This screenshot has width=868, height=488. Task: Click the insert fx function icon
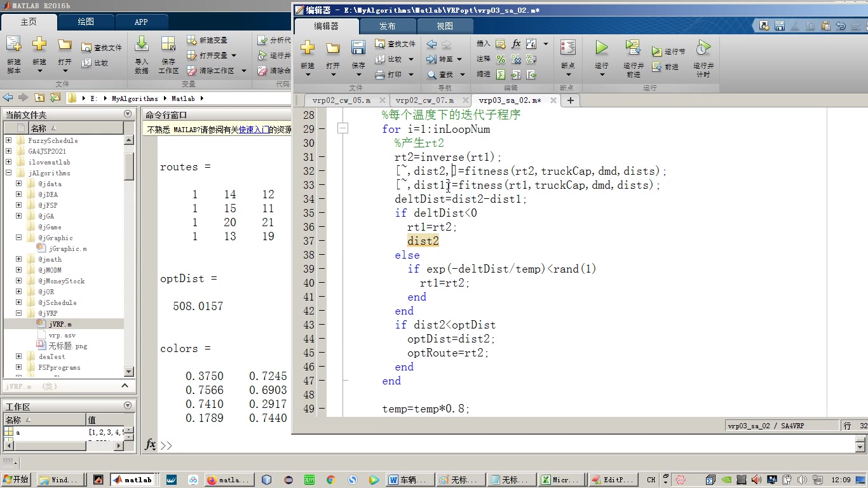[516, 44]
